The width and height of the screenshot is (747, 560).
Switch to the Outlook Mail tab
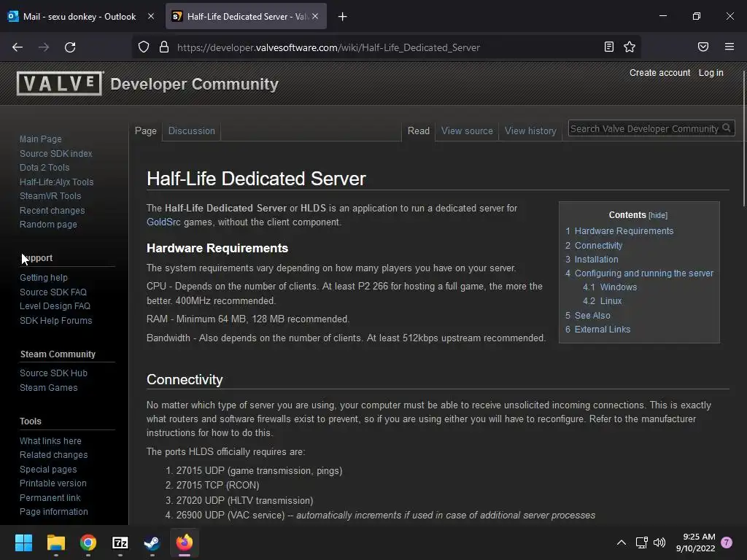click(x=79, y=17)
